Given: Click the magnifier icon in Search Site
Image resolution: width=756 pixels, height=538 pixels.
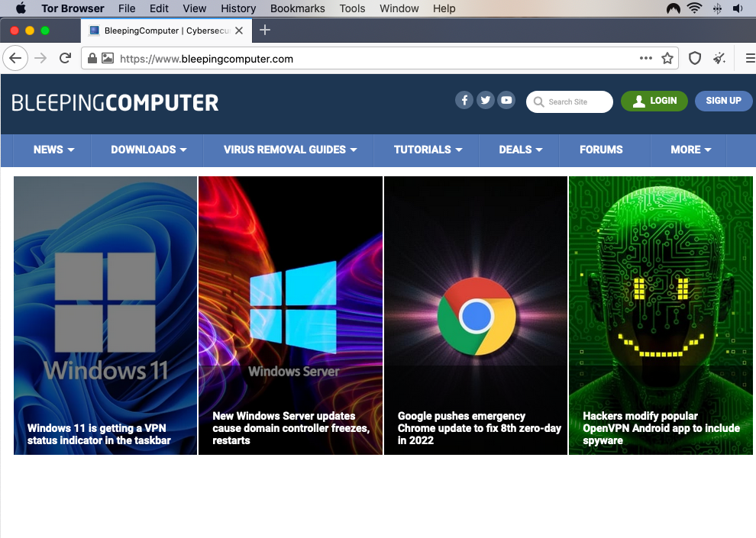Looking at the screenshot, I should click(538, 102).
